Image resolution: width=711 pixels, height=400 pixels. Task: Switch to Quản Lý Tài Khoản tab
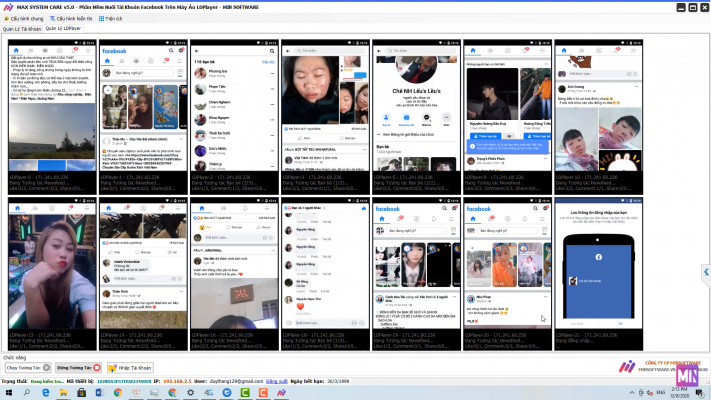[x=22, y=30]
